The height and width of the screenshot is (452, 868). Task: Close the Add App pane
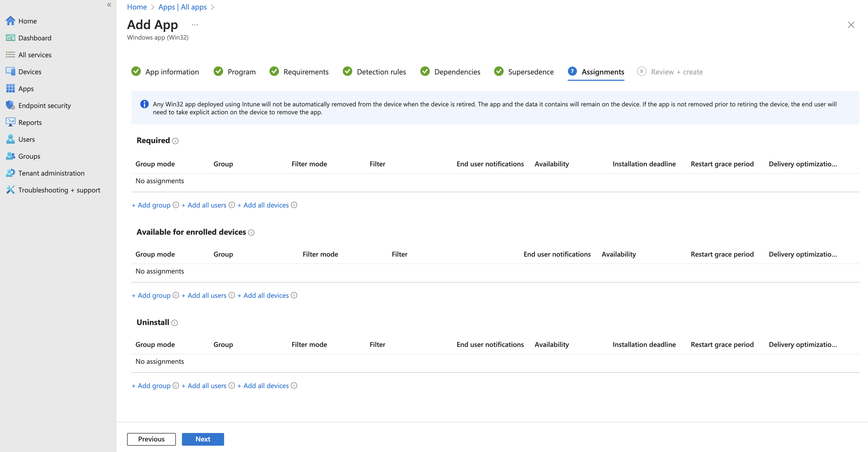851,25
